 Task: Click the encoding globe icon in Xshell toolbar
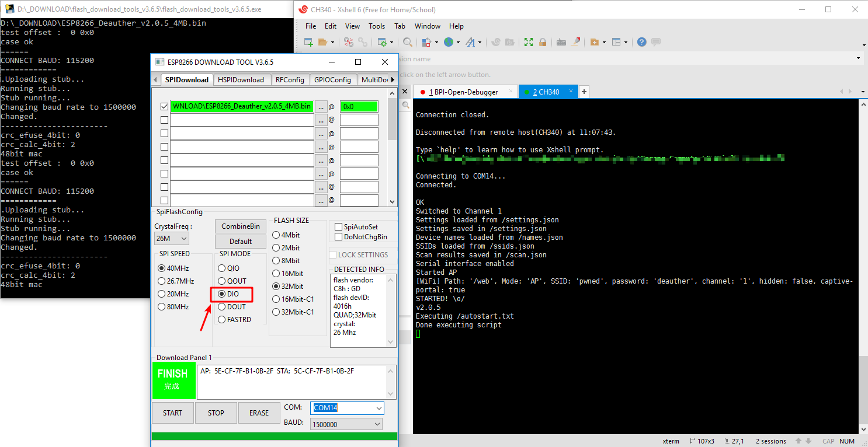[450, 41]
